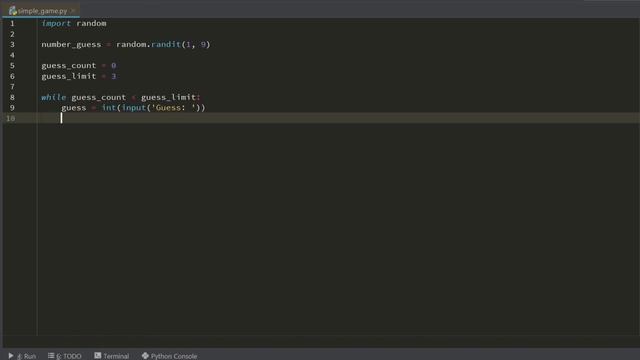Viewport: 640px width, 360px height.
Task: Open the Python Console panel
Action: (169, 356)
